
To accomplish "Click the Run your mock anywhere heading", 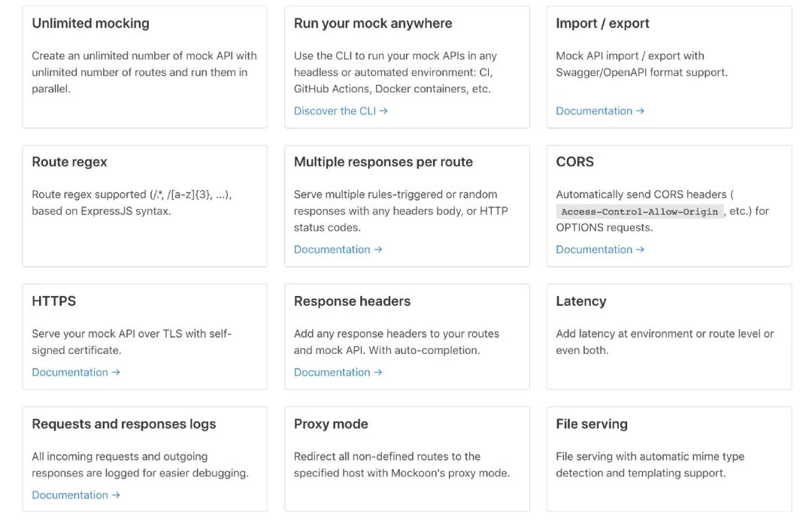I will (x=373, y=23).
